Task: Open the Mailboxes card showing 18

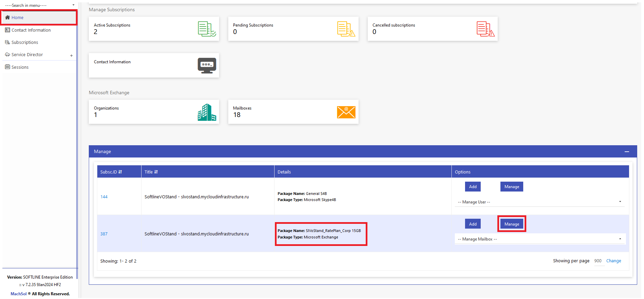Action: tap(293, 112)
